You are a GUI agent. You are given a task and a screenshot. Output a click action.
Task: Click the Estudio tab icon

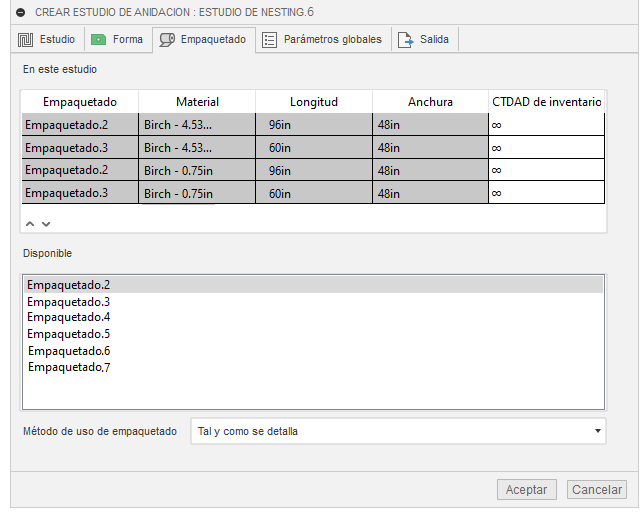(25, 40)
